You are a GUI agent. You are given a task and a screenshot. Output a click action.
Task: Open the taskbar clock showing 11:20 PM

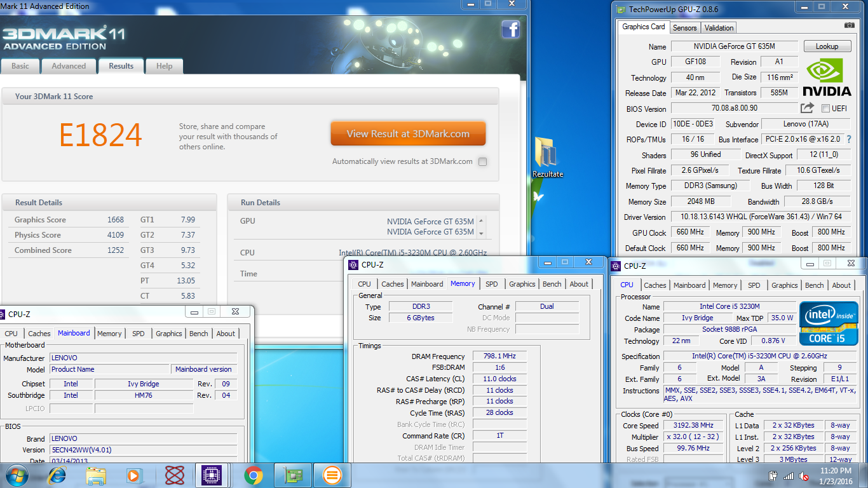(x=835, y=475)
